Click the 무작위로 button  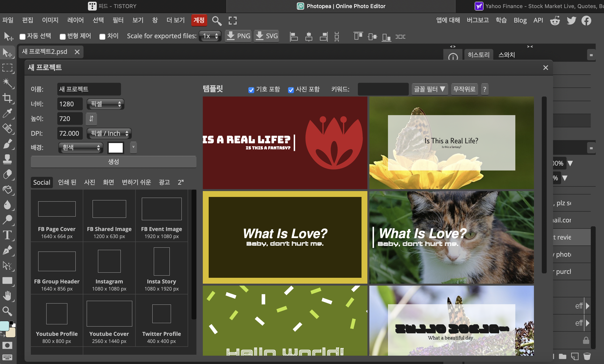click(464, 89)
